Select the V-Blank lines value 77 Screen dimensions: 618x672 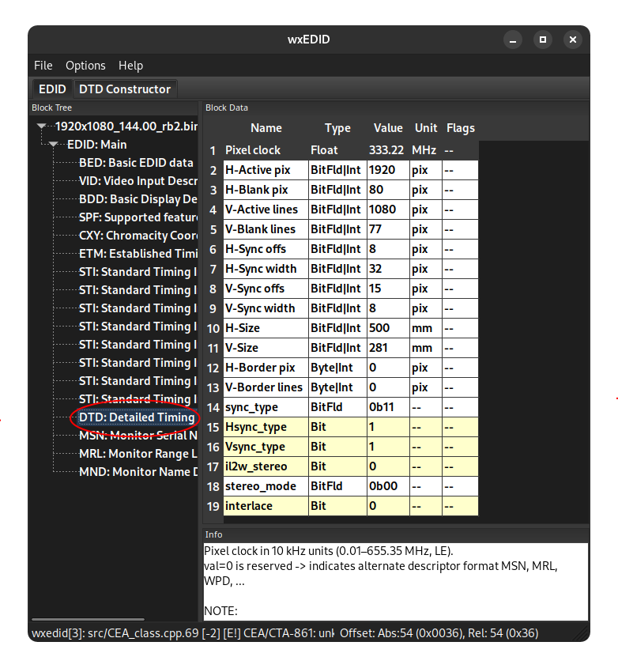click(388, 229)
